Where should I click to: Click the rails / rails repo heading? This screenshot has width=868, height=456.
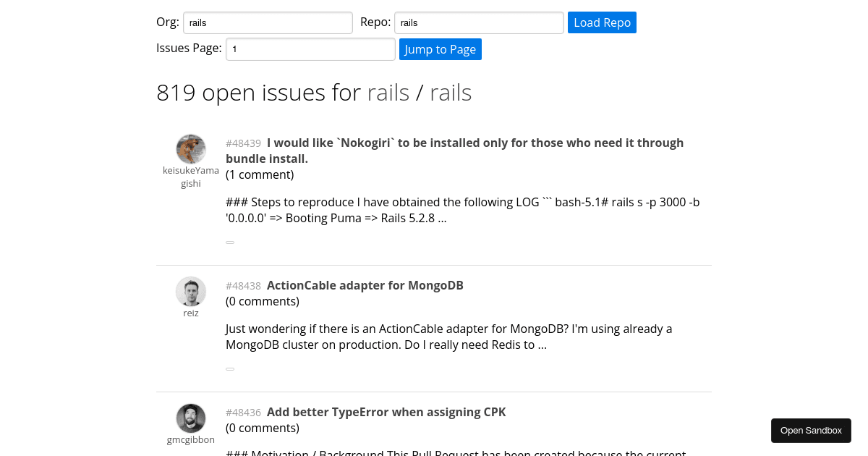420,92
